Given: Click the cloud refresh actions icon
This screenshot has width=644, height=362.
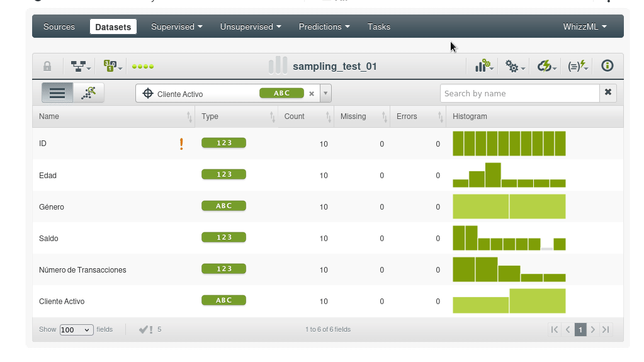Looking at the screenshot, I should 546,66.
